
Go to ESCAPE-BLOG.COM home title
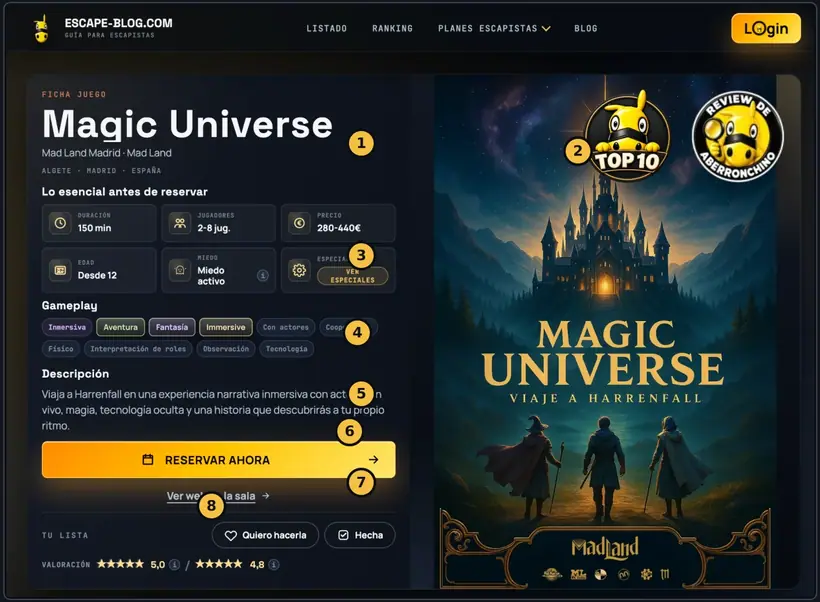[x=118, y=23]
